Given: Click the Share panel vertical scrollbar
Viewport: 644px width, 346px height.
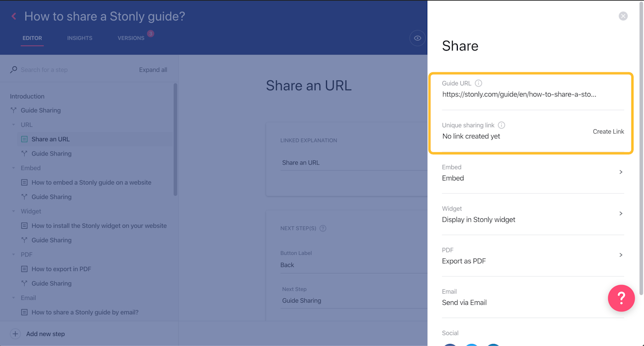Looking at the screenshot, I should click(x=640, y=151).
